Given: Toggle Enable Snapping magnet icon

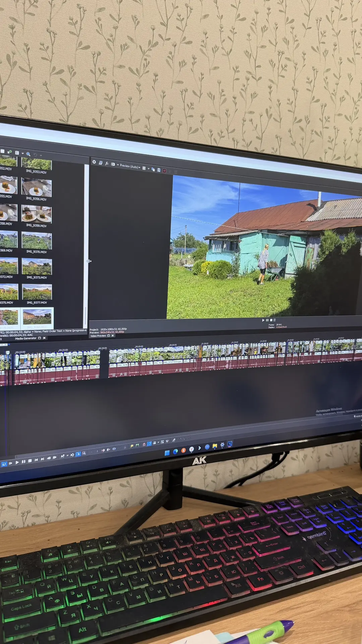Looking at the screenshot, I should point(144,444).
